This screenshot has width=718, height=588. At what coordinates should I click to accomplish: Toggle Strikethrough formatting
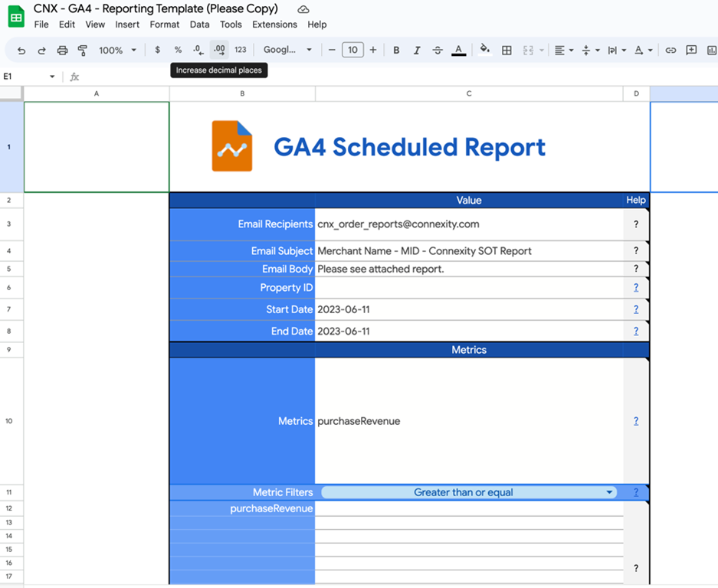(x=438, y=51)
